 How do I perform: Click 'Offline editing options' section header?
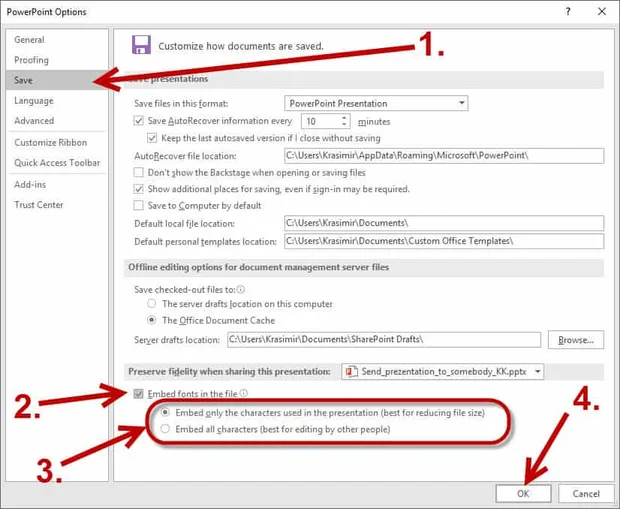tap(259, 267)
